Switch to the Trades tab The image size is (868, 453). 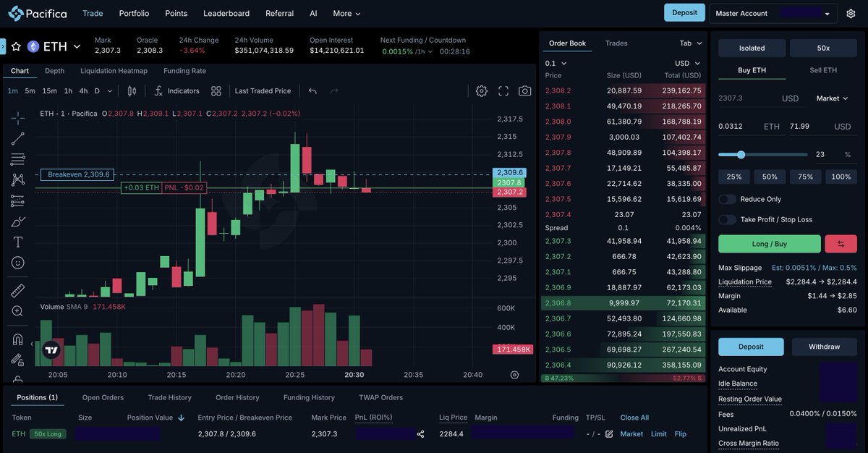(x=616, y=43)
